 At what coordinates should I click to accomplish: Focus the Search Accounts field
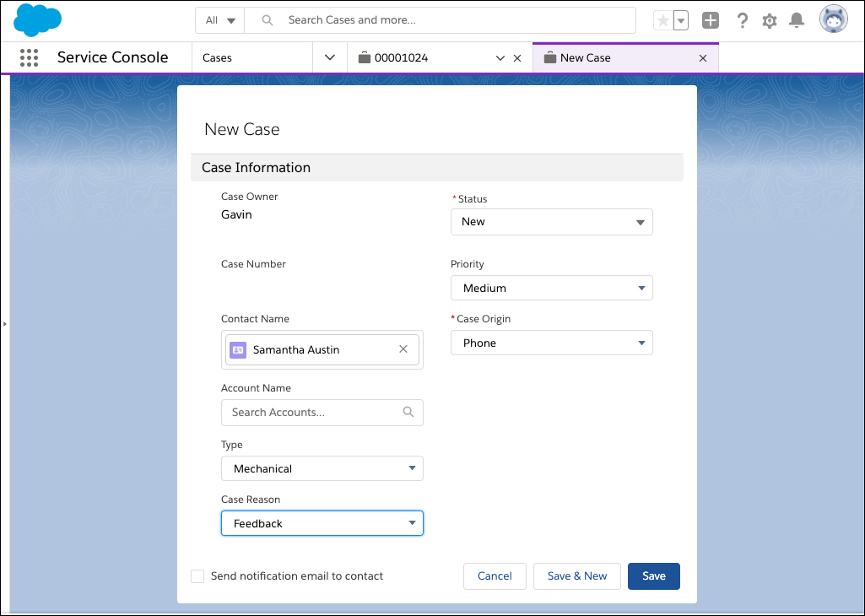pyautogui.click(x=322, y=413)
